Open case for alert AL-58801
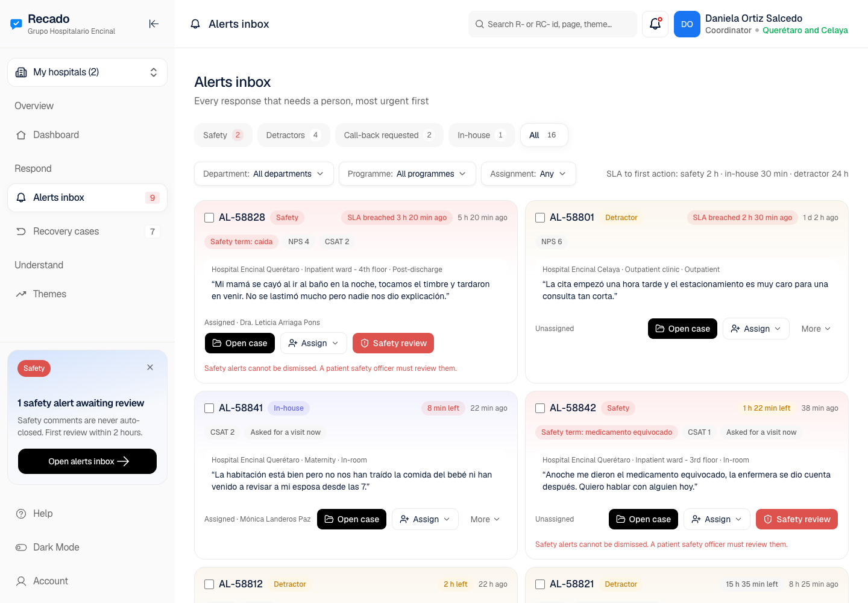 (x=682, y=329)
